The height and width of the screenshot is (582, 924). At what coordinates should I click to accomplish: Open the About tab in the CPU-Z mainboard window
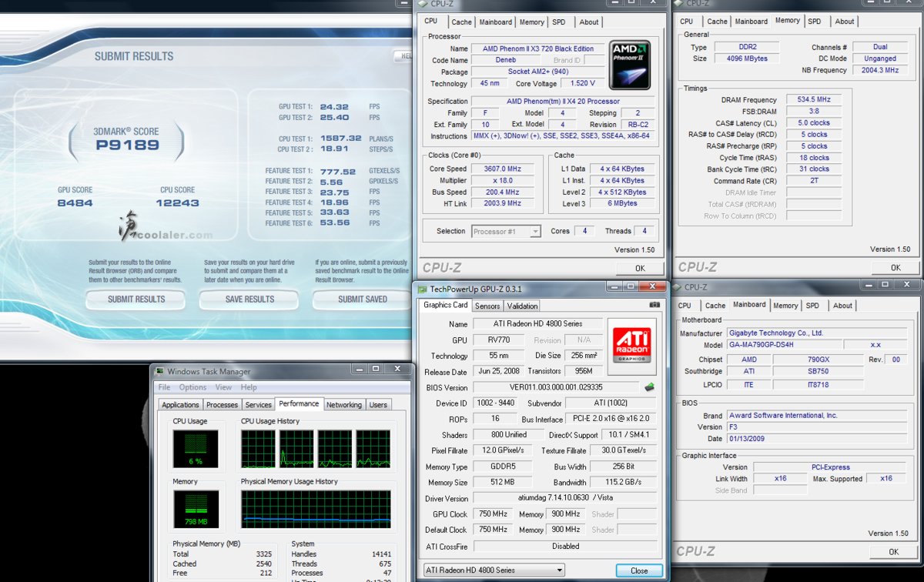tap(843, 306)
